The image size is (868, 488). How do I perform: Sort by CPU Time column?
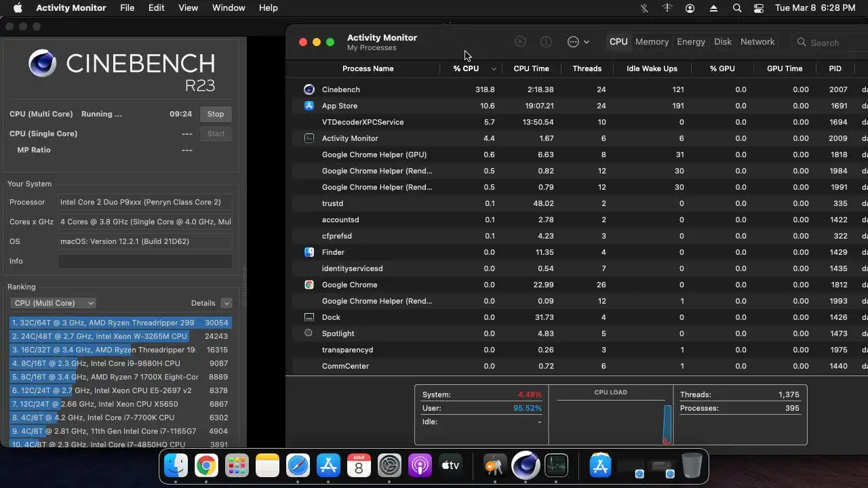point(531,68)
